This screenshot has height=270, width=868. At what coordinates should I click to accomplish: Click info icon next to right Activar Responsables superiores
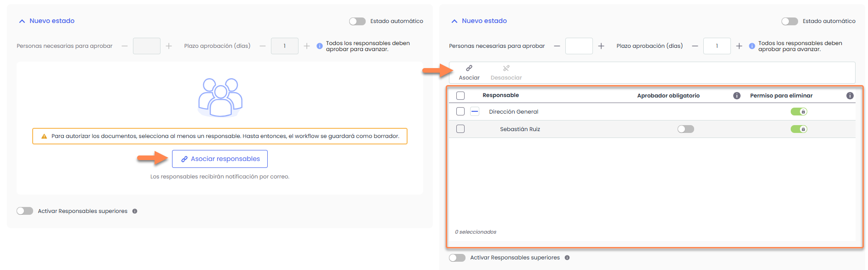coord(567,258)
